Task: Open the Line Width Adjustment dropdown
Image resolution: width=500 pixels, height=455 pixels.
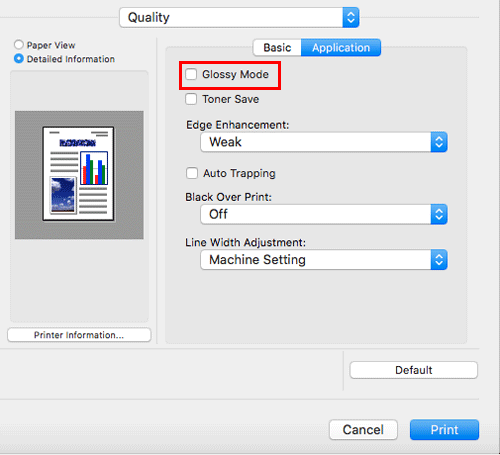Action: point(324,260)
